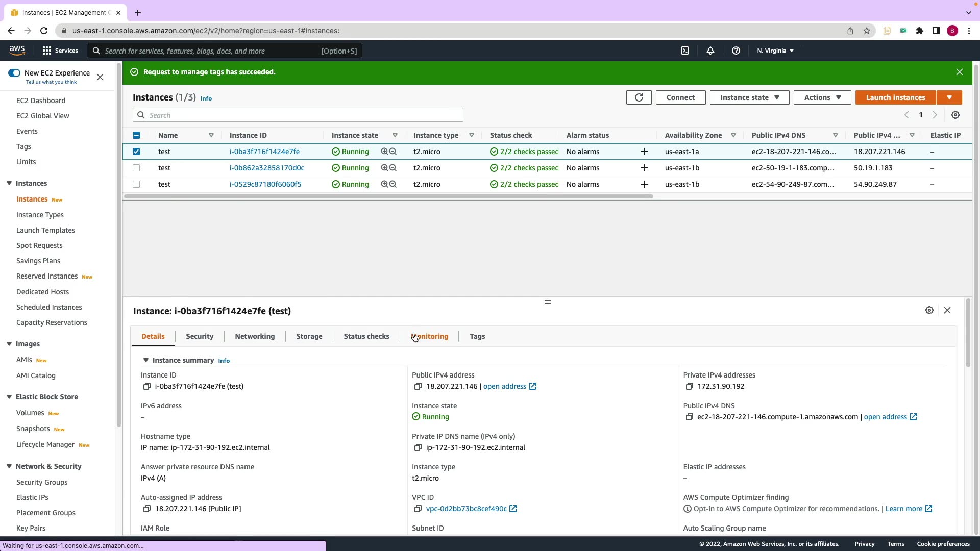Switch to the Networking tab
980x551 pixels.
point(255,337)
